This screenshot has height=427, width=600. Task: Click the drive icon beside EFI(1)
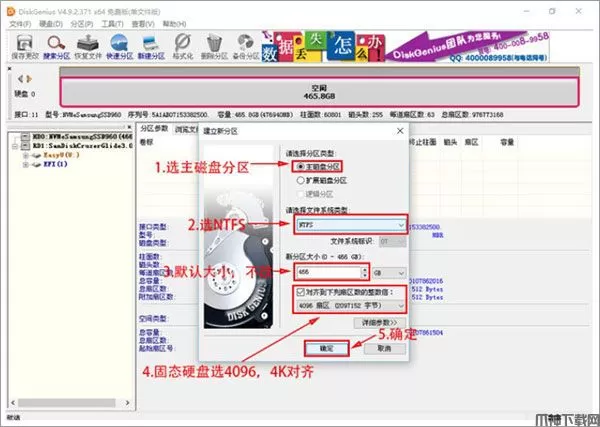click(x=36, y=165)
